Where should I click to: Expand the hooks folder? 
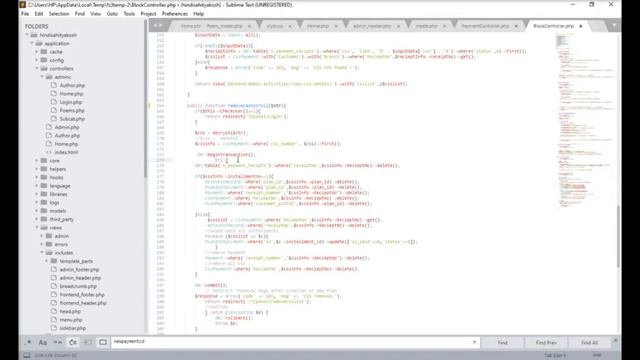tap(37, 178)
